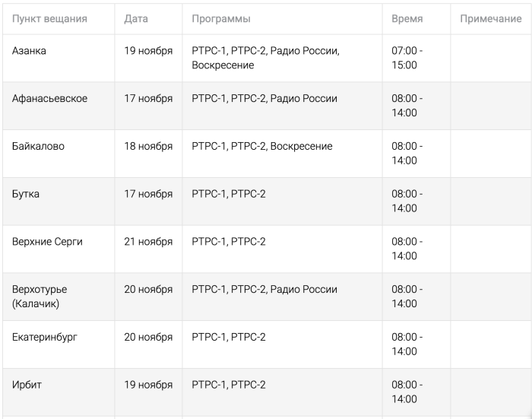The height and width of the screenshot is (419, 532).
Task: Select Азанка's programs list cell
Action: click(x=265, y=58)
